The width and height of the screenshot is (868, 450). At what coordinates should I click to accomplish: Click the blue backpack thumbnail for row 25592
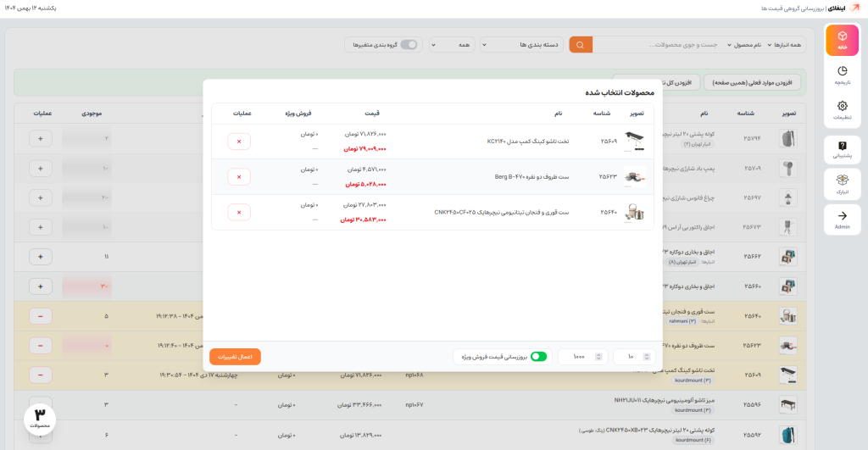click(787, 435)
